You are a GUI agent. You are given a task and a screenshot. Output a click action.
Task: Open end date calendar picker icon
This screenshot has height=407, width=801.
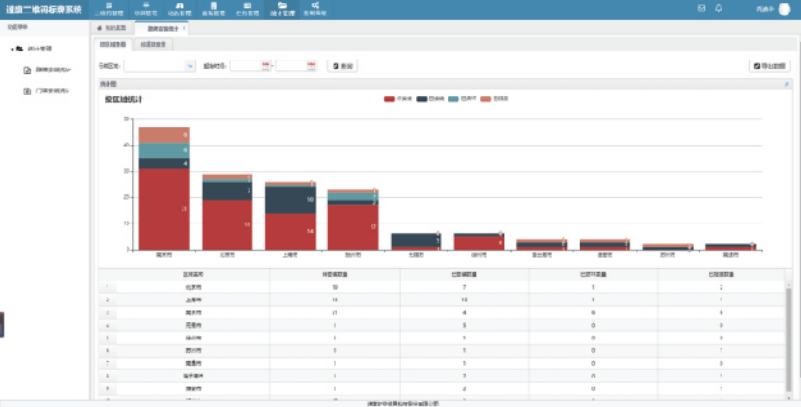point(312,66)
